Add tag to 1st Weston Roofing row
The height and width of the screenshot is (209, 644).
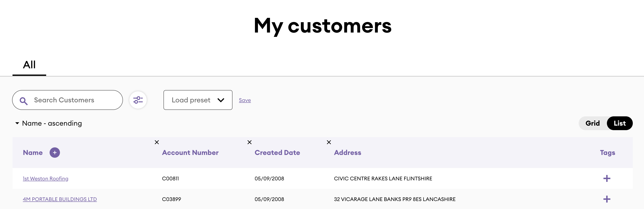tap(606, 179)
